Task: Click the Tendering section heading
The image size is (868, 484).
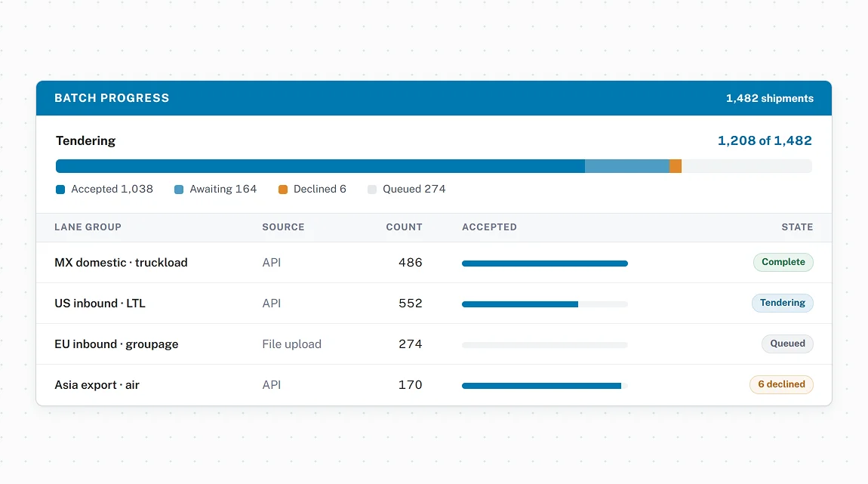Action: point(86,140)
